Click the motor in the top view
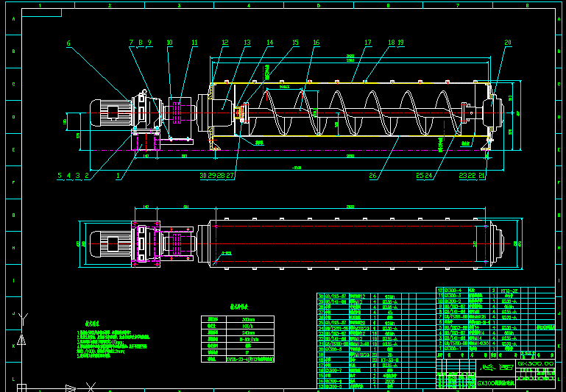The width and height of the screenshot is (566, 392). [x=111, y=113]
